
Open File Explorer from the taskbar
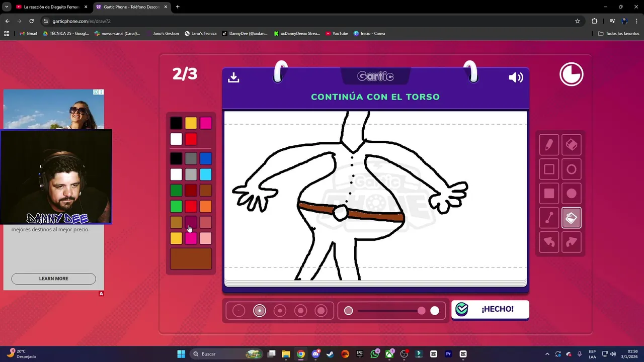286,354
